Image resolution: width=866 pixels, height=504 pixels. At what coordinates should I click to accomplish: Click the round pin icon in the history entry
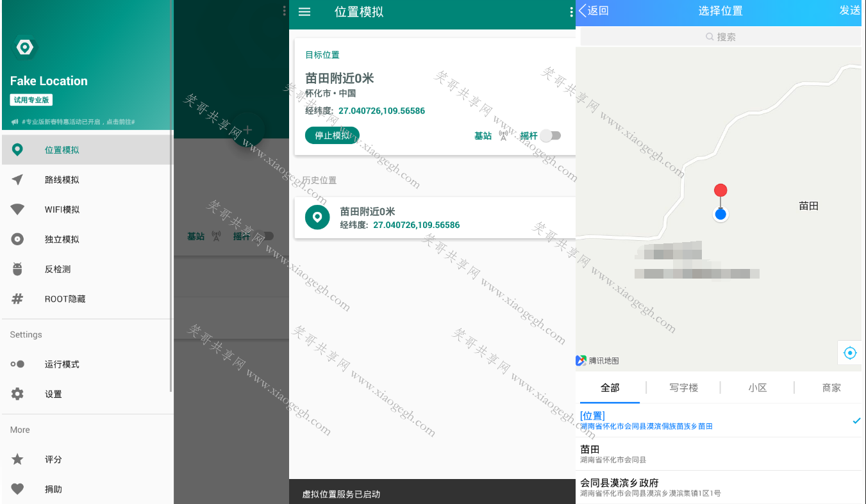pos(317,218)
